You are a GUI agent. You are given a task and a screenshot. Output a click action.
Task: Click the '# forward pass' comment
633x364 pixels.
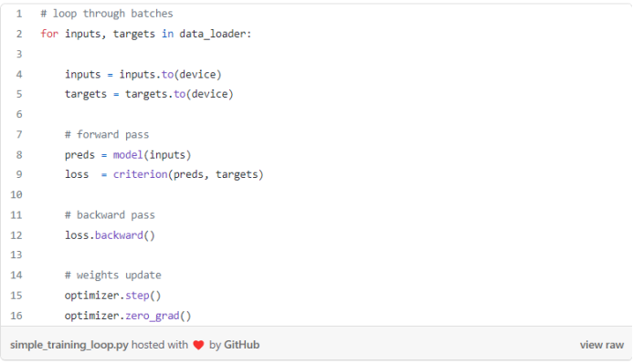[107, 135]
